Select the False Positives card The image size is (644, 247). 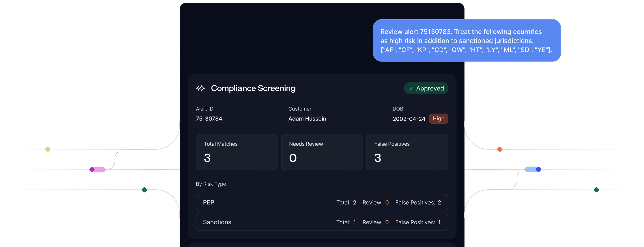[407, 152]
